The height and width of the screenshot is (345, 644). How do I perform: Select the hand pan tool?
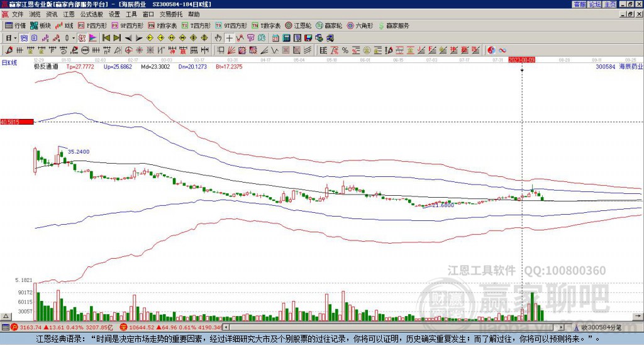click(x=218, y=38)
